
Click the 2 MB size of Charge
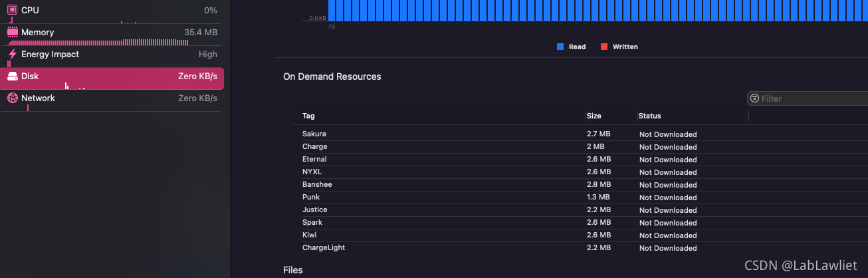click(x=596, y=146)
